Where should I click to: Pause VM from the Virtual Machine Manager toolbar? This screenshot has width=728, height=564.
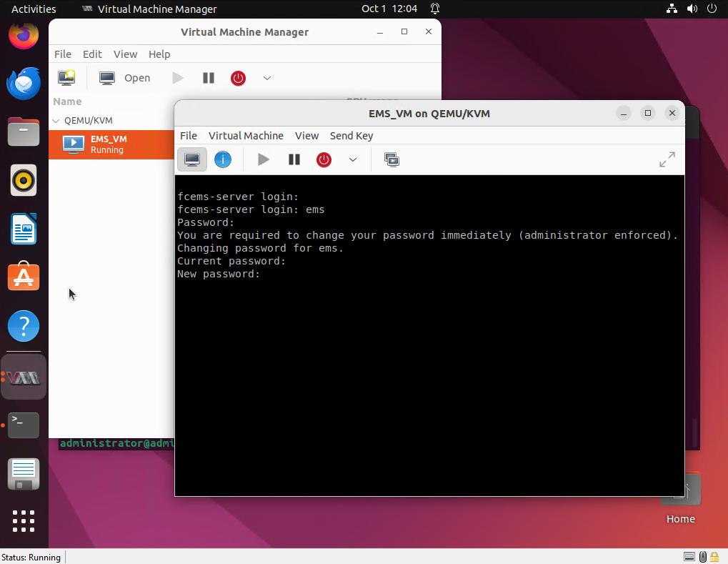coord(209,78)
